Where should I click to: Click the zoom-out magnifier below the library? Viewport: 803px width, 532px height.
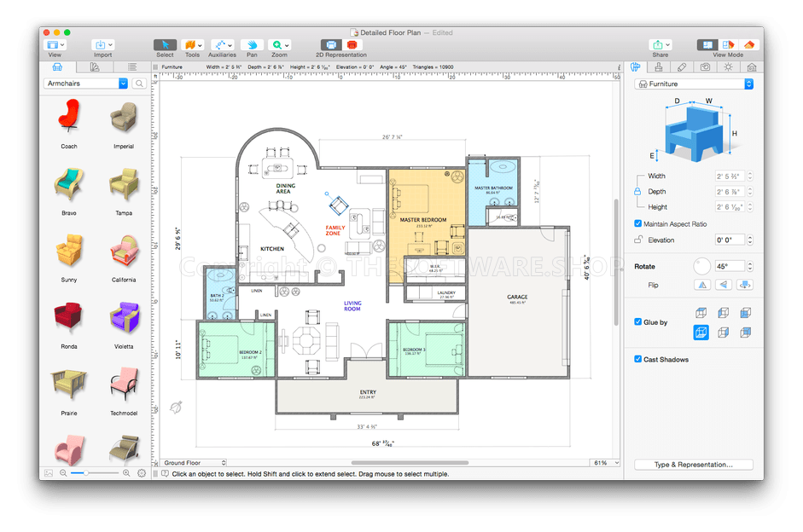click(63, 473)
